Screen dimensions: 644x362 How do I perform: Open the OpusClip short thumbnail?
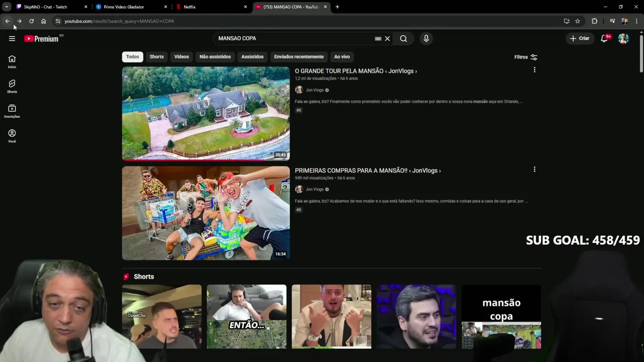click(162, 317)
